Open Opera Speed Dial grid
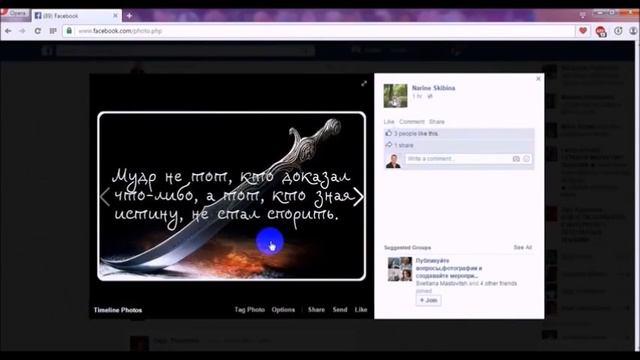Image resolution: width=640 pixels, height=360 pixels. point(53,31)
